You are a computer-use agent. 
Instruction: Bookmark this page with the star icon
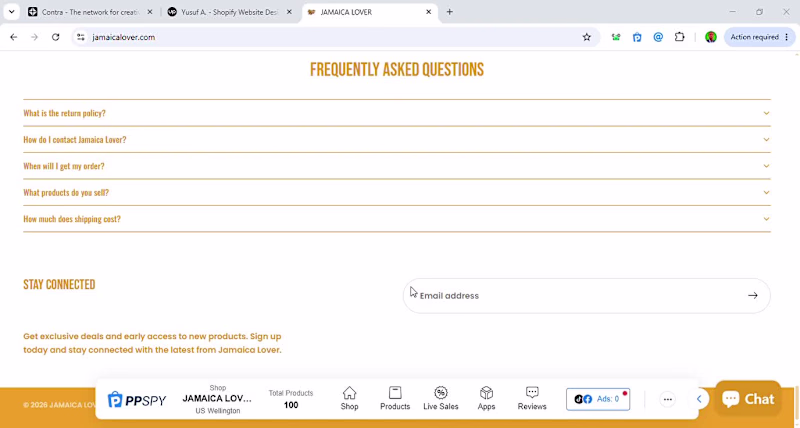pyautogui.click(x=587, y=37)
